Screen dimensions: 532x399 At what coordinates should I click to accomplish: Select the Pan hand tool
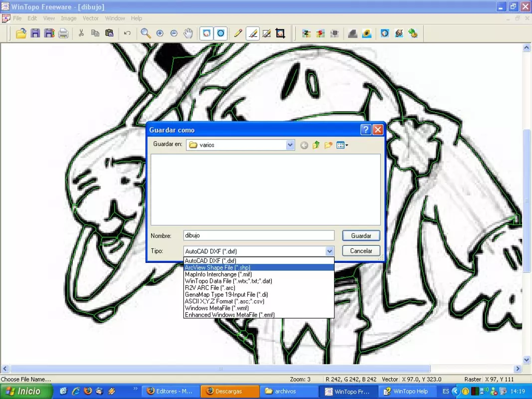(x=188, y=33)
